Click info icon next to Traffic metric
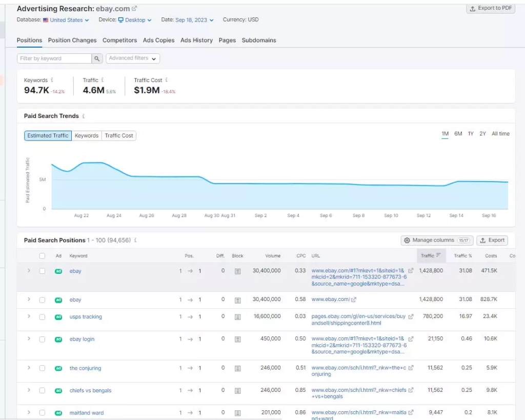The height and width of the screenshot is (420, 525). click(x=103, y=80)
